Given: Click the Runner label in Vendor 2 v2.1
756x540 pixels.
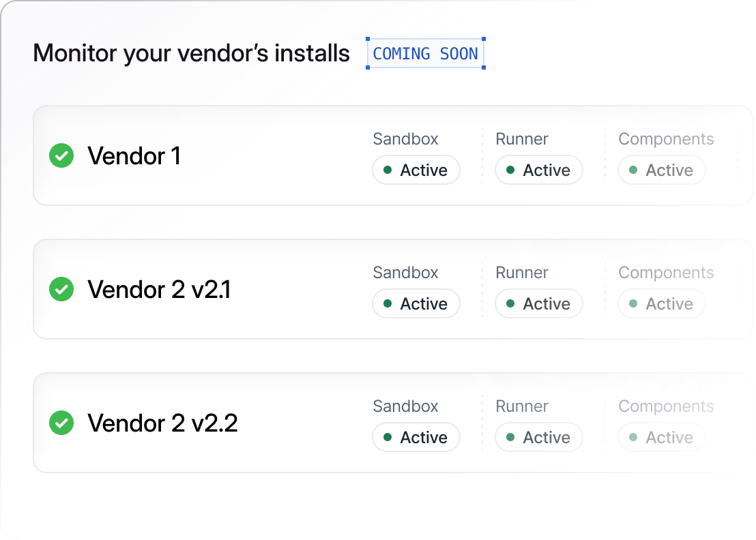Looking at the screenshot, I should (x=522, y=273).
